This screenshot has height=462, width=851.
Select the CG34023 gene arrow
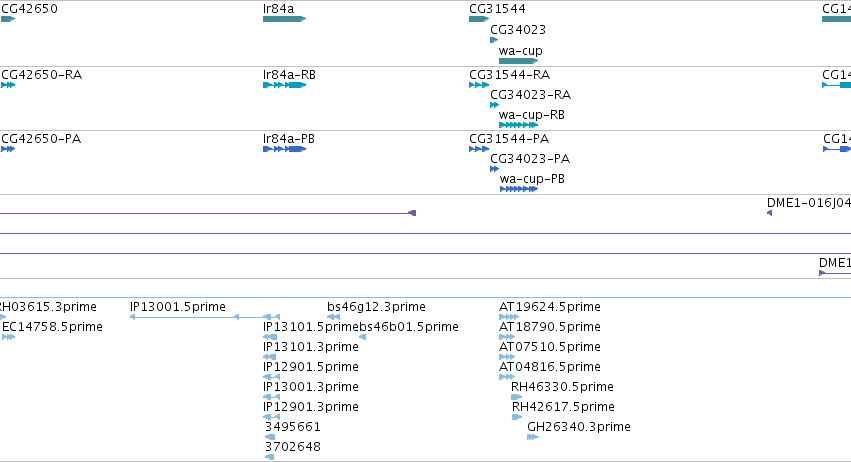coord(494,40)
